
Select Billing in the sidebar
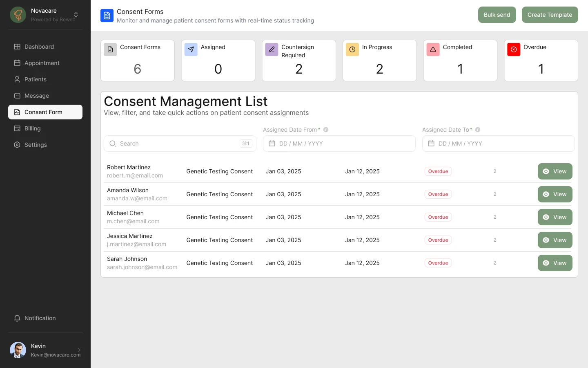(x=45, y=128)
